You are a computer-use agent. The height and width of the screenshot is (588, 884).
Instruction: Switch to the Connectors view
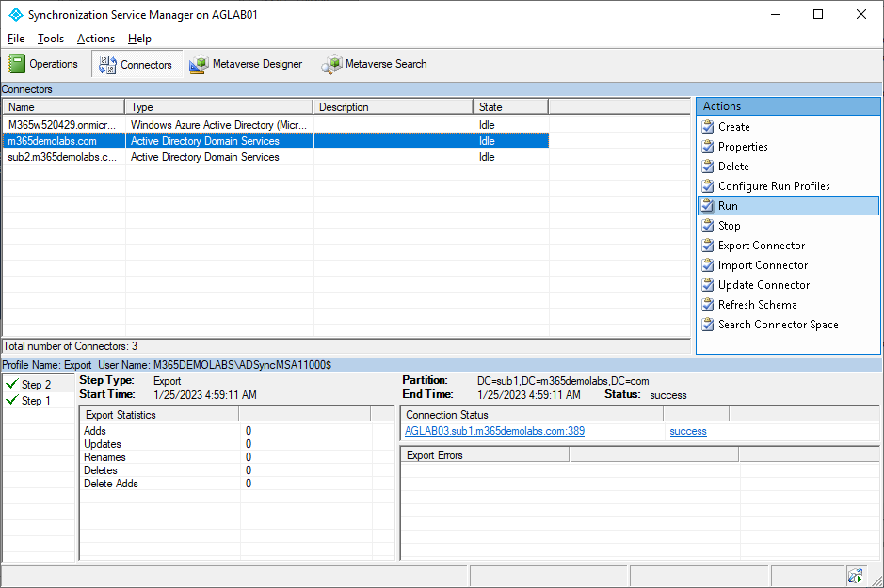pos(136,64)
